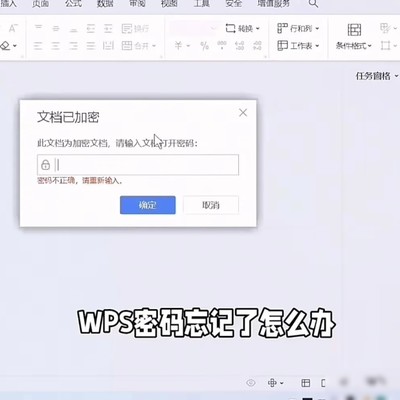Align text right horizontally
Viewport: 400px width, 400px height.
(x=73, y=45)
